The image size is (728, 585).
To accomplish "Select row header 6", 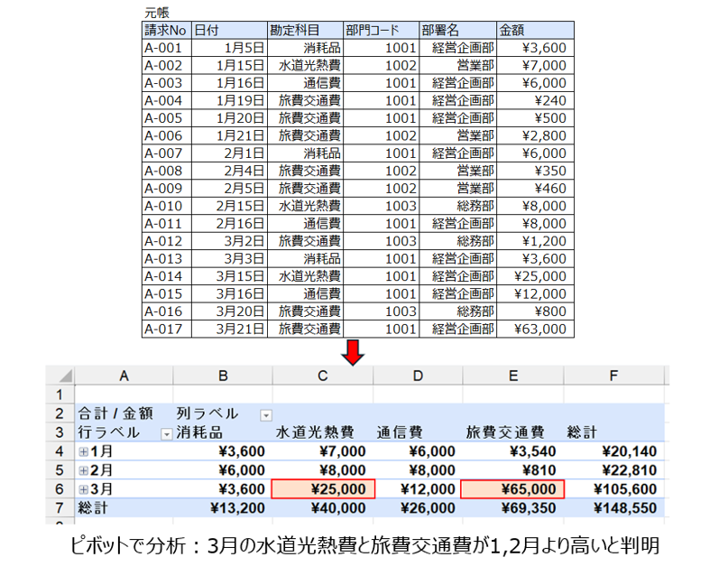I will click(x=60, y=489).
